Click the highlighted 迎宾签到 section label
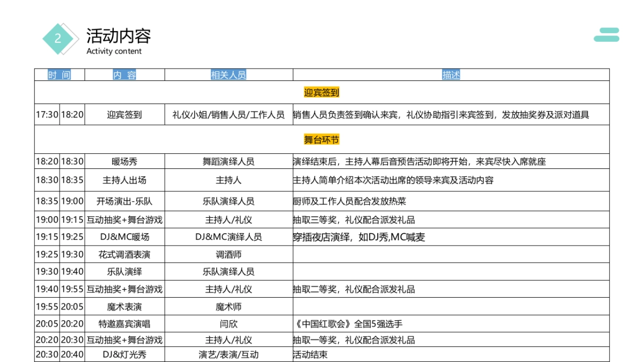The image size is (644, 362). [x=323, y=92]
